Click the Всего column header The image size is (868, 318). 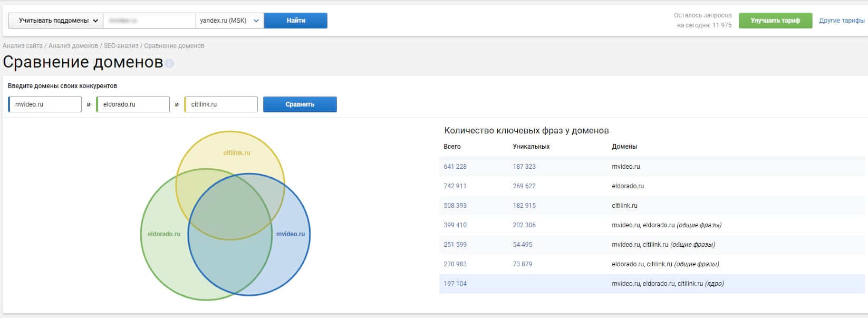[x=452, y=147]
